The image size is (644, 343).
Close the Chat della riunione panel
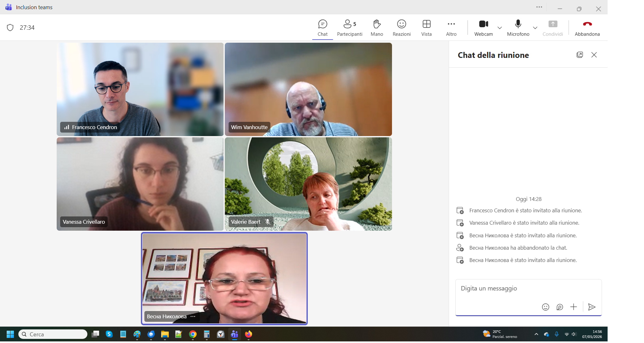point(594,55)
